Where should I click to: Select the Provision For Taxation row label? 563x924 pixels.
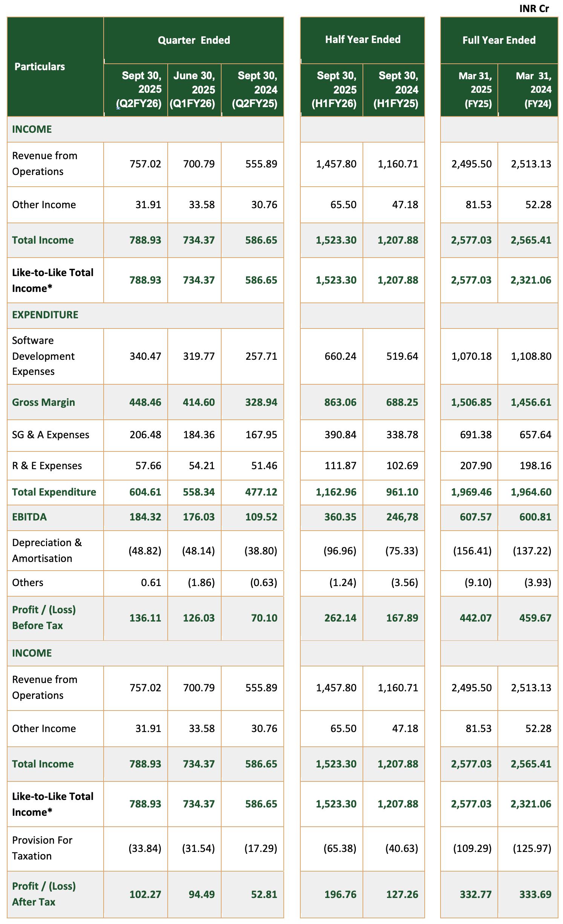[42, 848]
